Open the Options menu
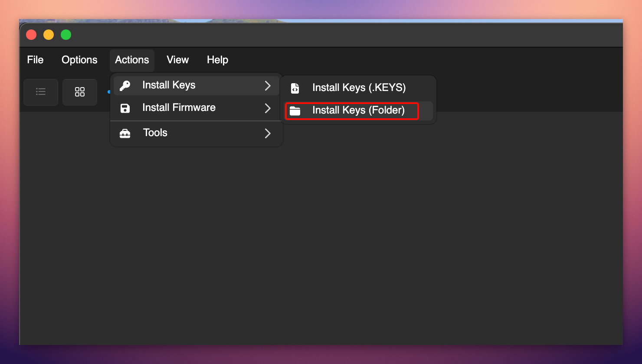 point(79,60)
